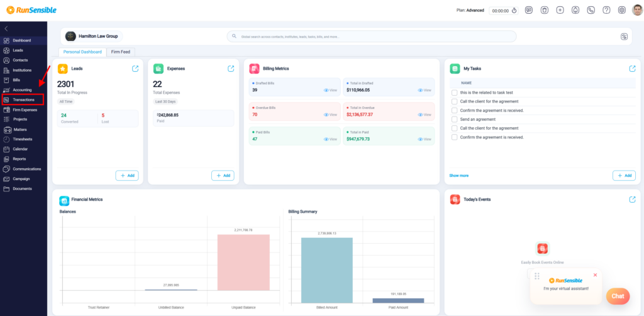Click the RunSensible logo
This screenshot has width=644, height=316.
click(31, 10)
